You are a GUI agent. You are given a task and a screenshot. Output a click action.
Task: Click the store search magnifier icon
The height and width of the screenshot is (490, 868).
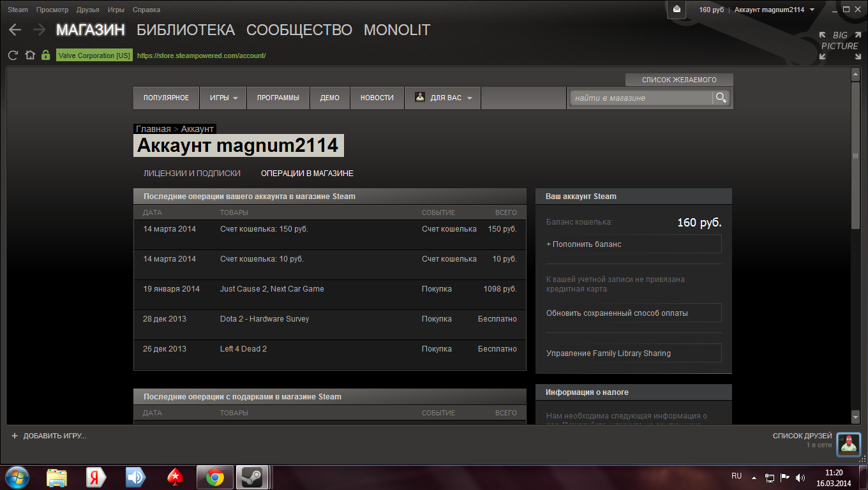721,98
